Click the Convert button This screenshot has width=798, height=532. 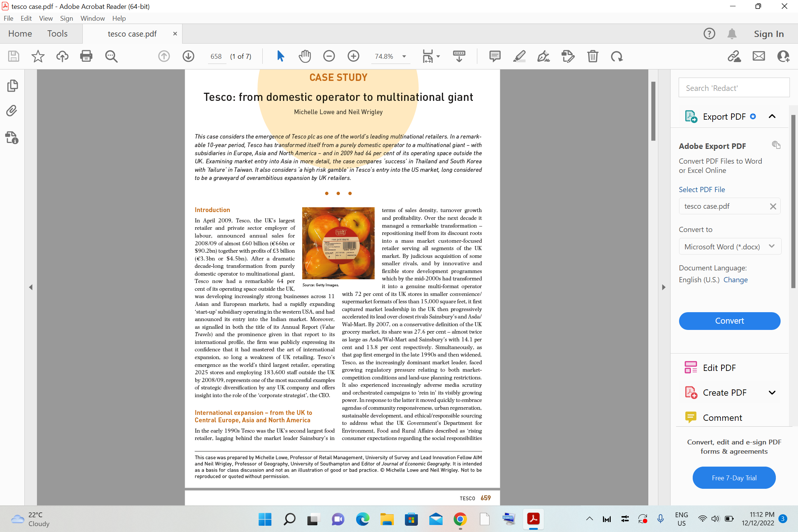[x=729, y=321]
